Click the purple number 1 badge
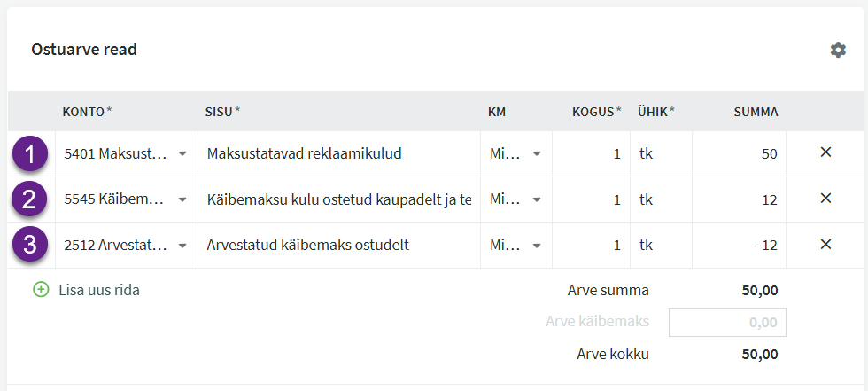868x391 pixels. click(x=31, y=153)
